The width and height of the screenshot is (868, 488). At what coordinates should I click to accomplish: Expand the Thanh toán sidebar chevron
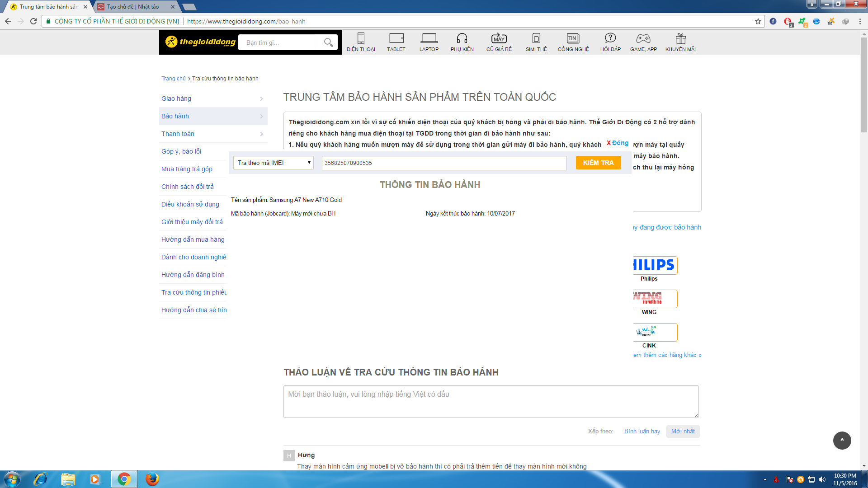coord(261,134)
